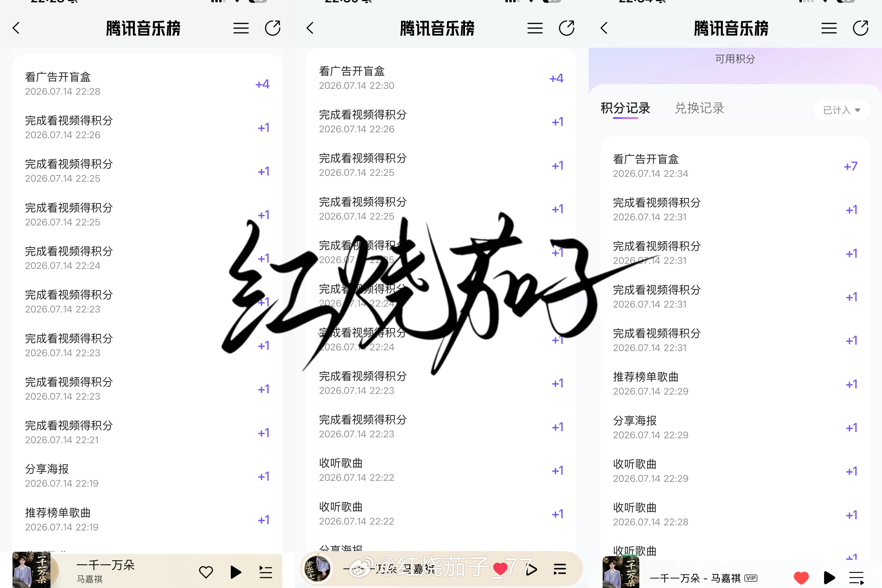The width and height of the screenshot is (882, 588).
Task: Select 完成看视频得积分 entry dated 22:26 in left panel
Action: pos(147,128)
